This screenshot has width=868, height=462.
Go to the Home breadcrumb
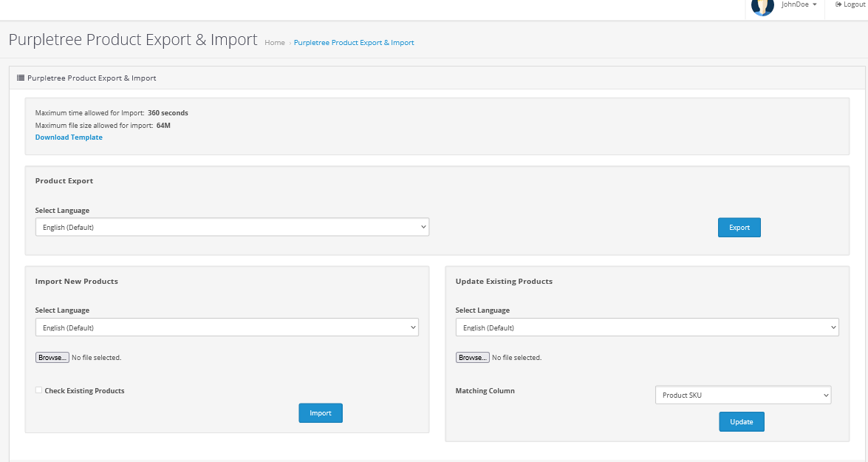(275, 43)
